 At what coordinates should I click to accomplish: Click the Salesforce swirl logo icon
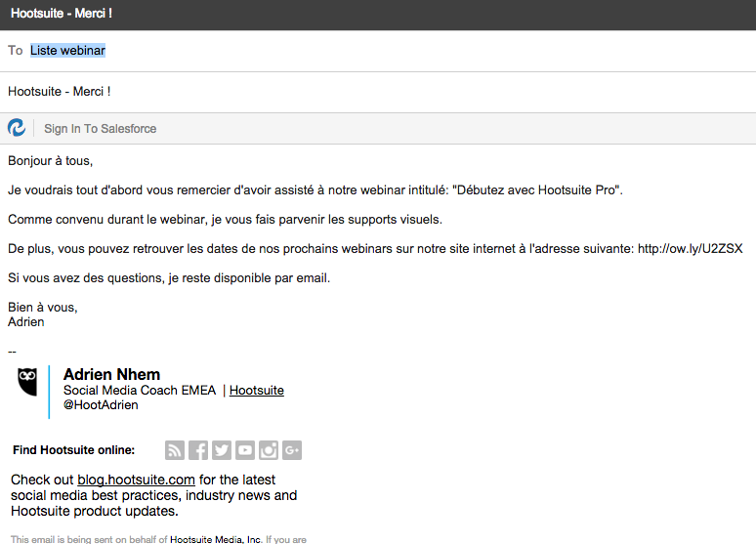(17, 128)
